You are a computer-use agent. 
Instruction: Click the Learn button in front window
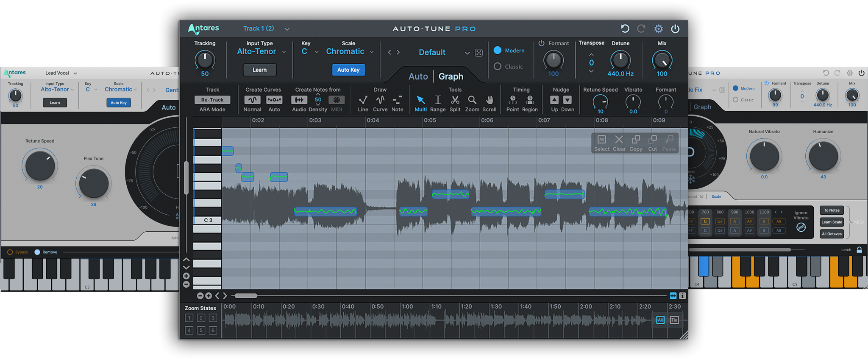point(260,70)
